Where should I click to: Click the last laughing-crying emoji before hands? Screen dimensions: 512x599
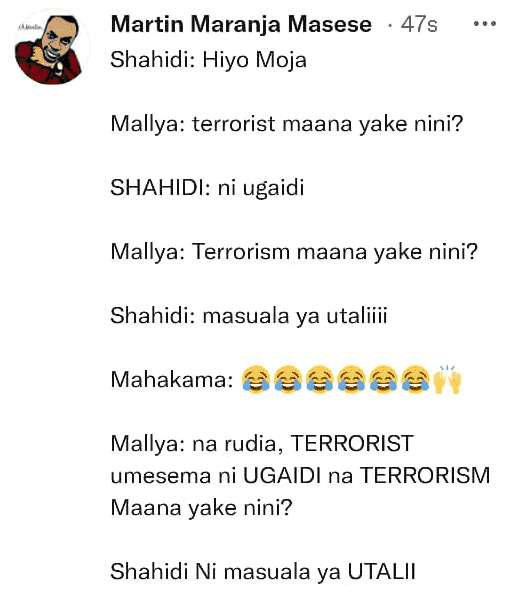tap(415, 379)
